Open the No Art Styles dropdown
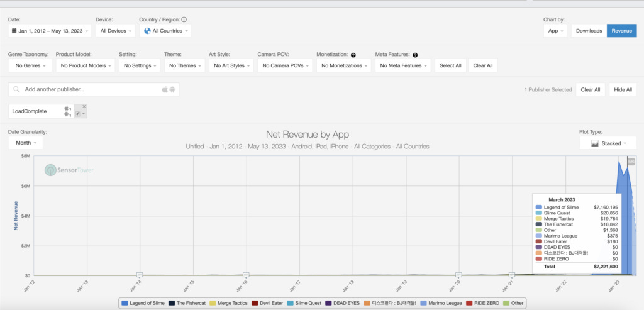This screenshot has height=310, width=644. (x=231, y=65)
